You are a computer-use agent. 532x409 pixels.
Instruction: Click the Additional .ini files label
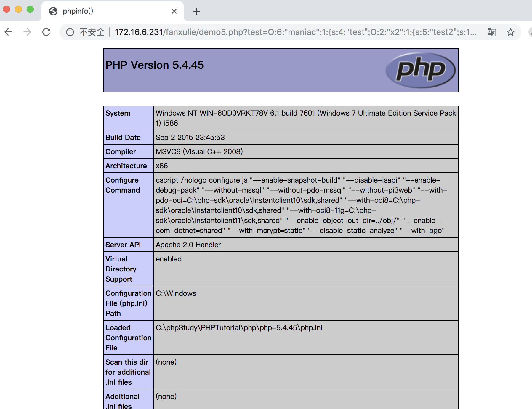pyautogui.click(x=122, y=401)
